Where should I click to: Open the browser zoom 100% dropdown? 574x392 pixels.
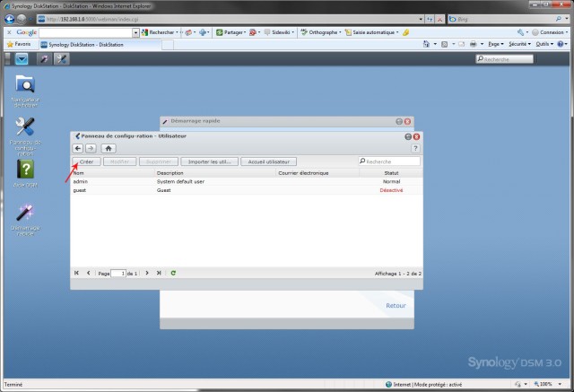coord(560,384)
